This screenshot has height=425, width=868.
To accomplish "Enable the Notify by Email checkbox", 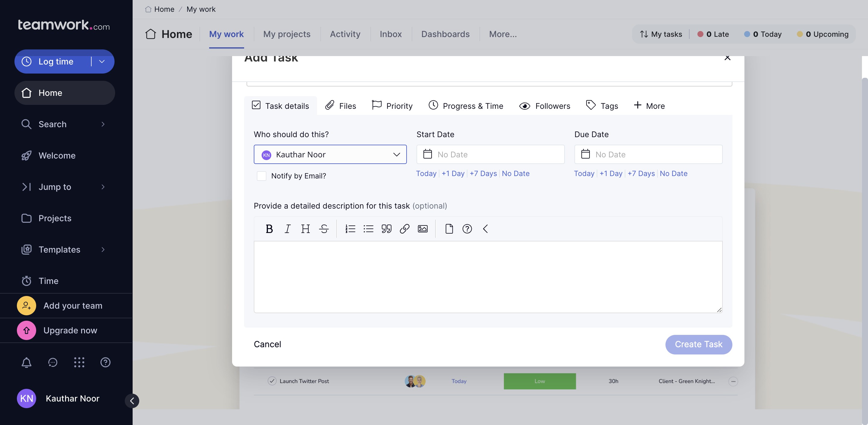I will 262,176.
